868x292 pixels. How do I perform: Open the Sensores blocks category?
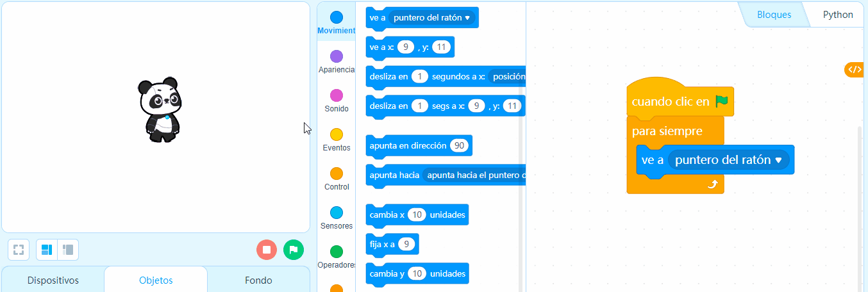click(x=336, y=218)
